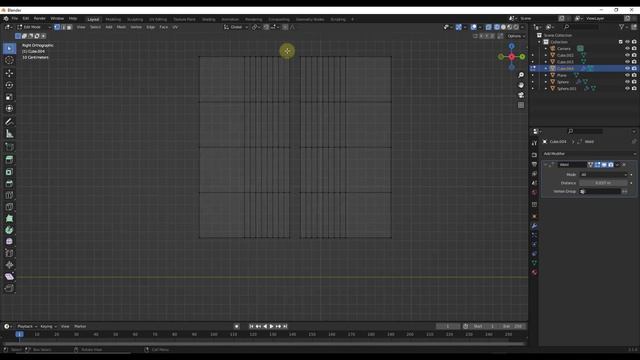Select the Shrink/Fatten tool
The width and height of the screenshot is (640, 360).
click(x=9, y=265)
